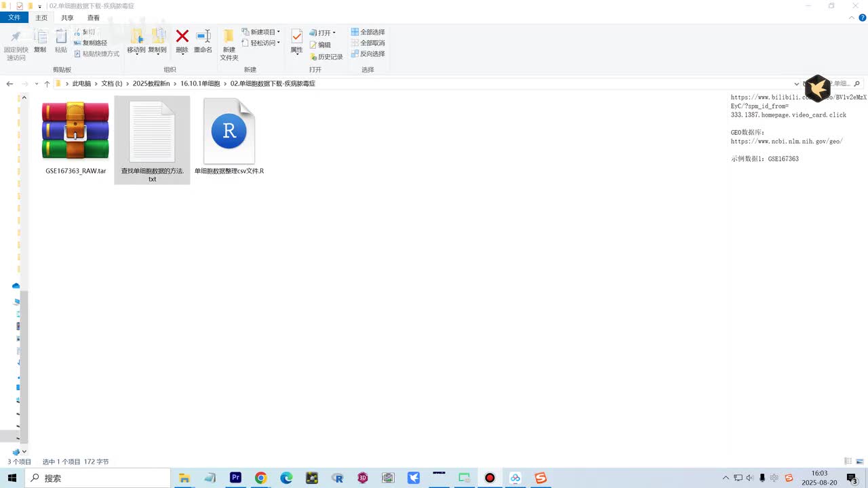Open the Windows Start menu
This screenshot has width=868, height=488.
pyautogui.click(x=12, y=478)
